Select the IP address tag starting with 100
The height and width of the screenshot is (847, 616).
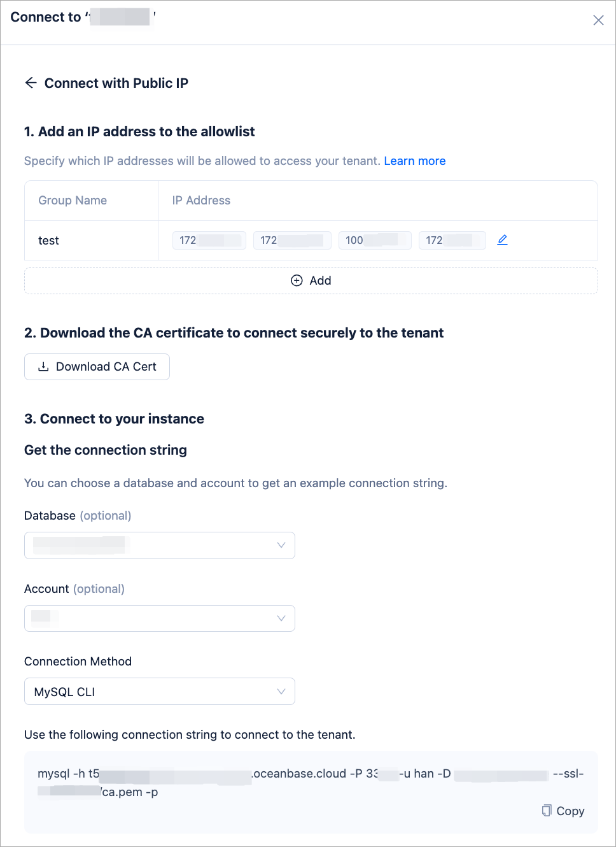(375, 240)
